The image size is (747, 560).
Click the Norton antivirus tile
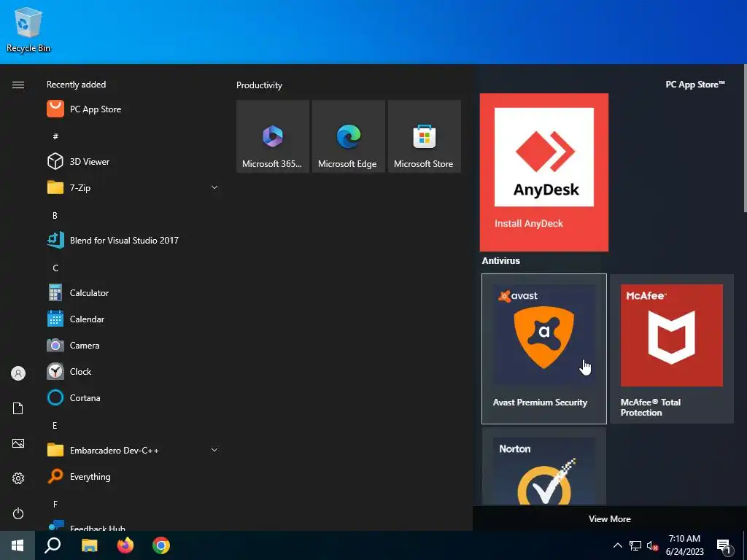tap(544, 467)
